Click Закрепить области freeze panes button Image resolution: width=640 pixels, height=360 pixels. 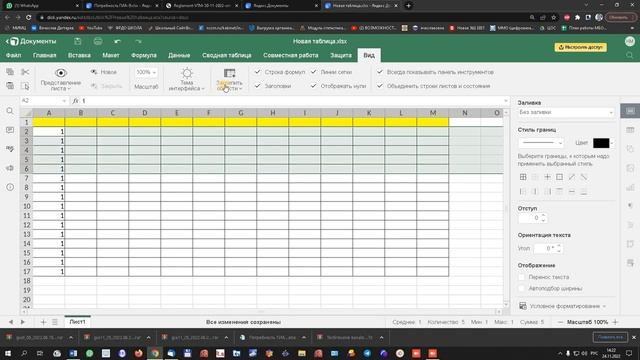pyautogui.click(x=229, y=79)
